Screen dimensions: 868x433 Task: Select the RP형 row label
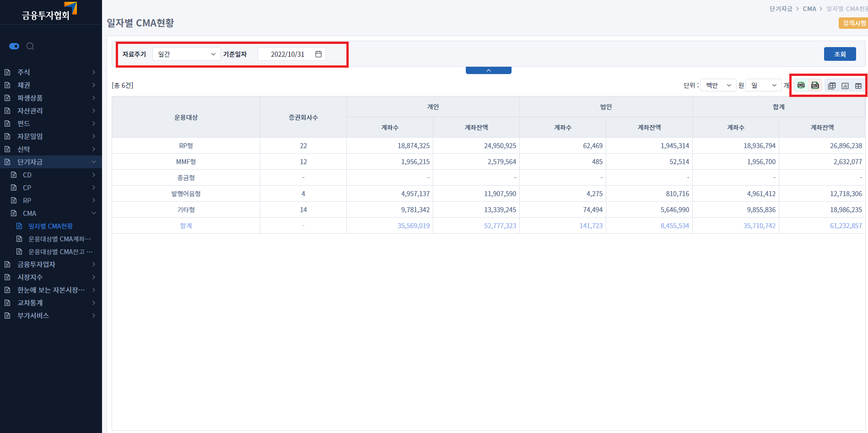pyautogui.click(x=186, y=145)
